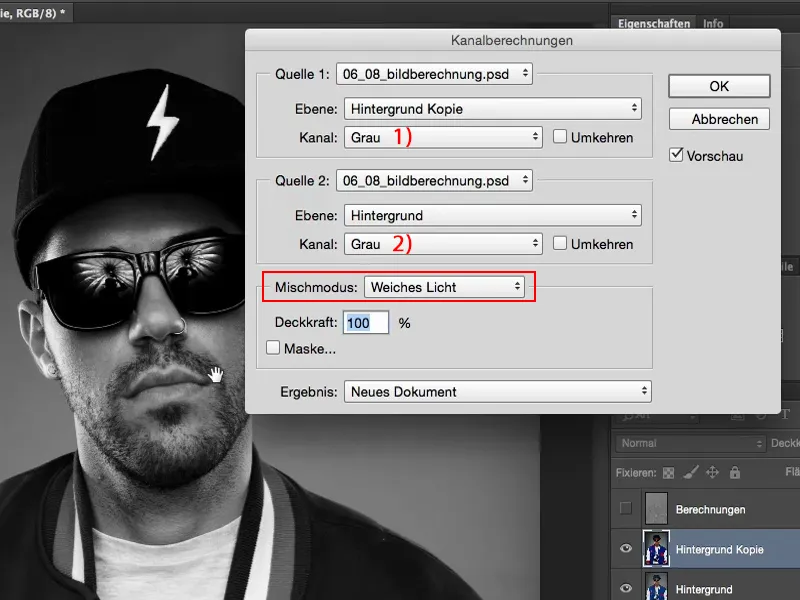Open Mischmodus dropdown Weiches Licht
This screenshot has height=600, width=800.
coord(444,287)
